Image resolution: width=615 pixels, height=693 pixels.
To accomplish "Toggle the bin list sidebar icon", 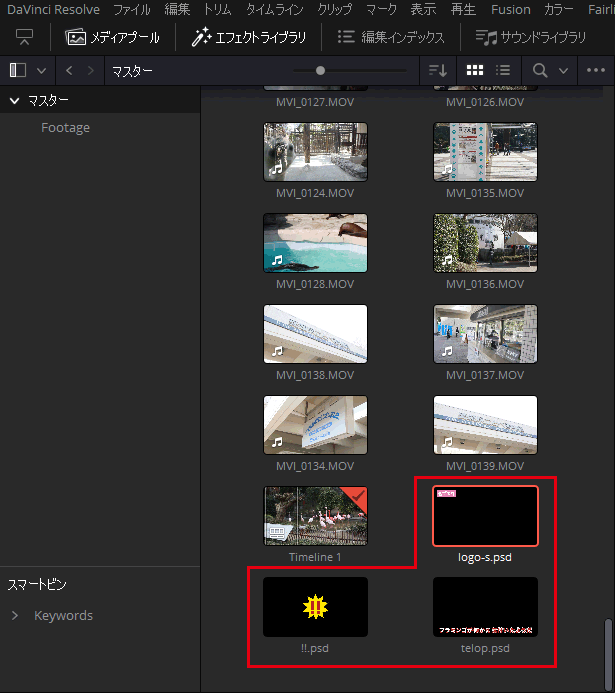I will click(x=18, y=70).
